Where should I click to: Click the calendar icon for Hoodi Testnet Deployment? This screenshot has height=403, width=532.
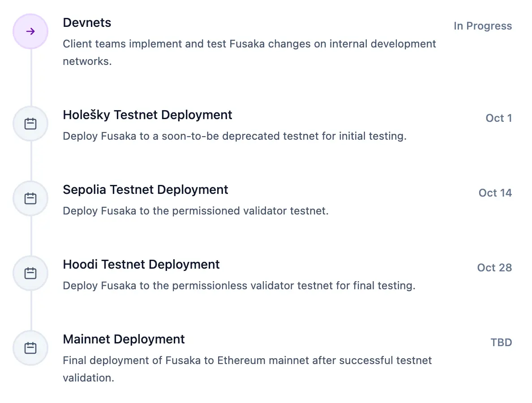click(30, 273)
